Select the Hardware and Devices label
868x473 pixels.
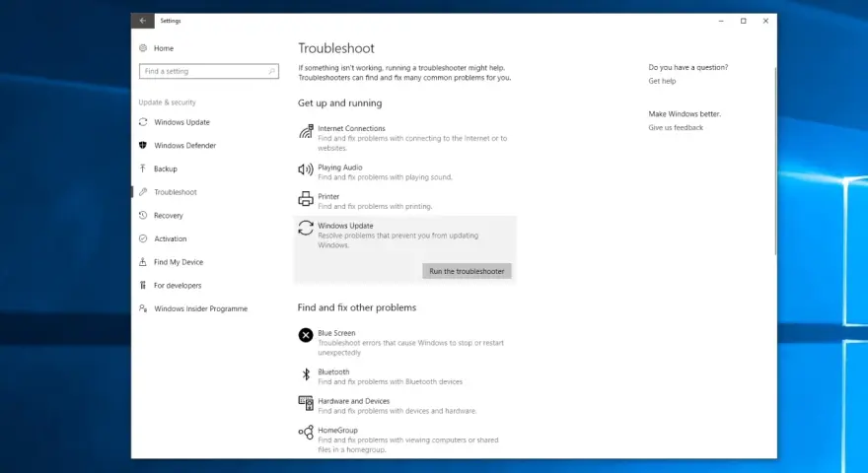353,401
